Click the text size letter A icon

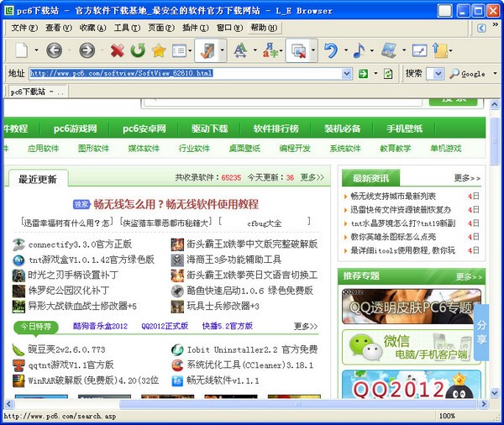[x=240, y=50]
